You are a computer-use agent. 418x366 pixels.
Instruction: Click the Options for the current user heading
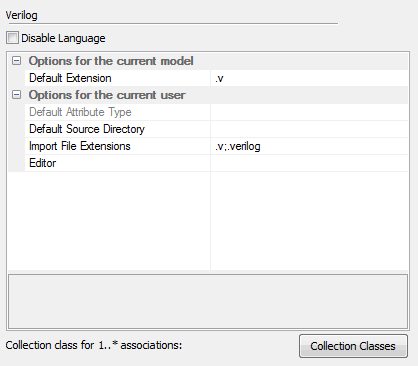tap(107, 95)
